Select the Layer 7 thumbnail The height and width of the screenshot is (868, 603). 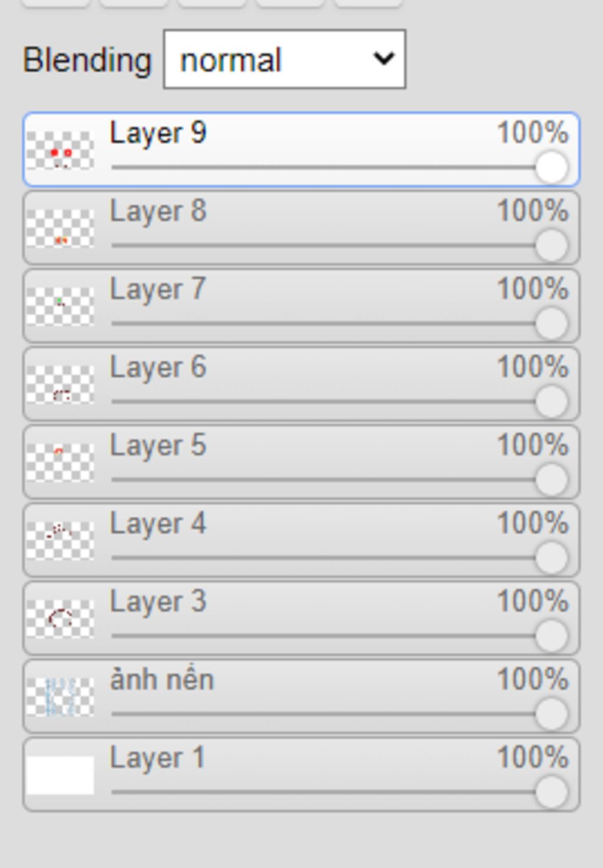pos(60,307)
